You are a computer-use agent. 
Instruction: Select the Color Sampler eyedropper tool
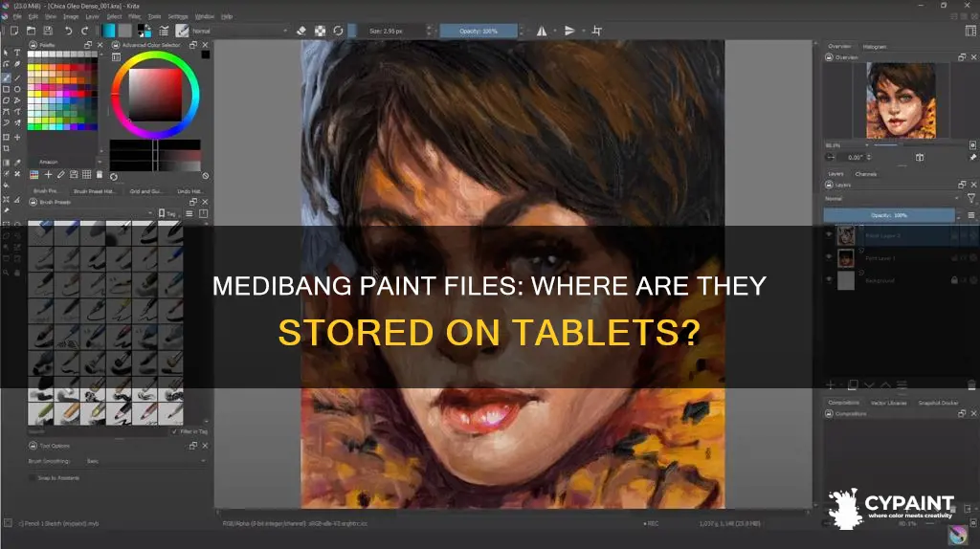17,163
